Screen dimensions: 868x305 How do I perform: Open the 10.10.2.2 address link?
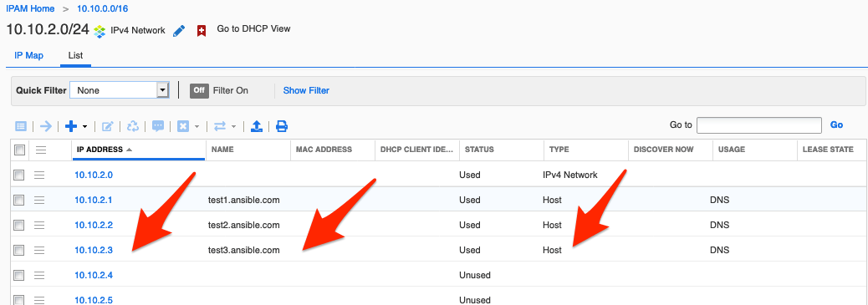(x=94, y=225)
